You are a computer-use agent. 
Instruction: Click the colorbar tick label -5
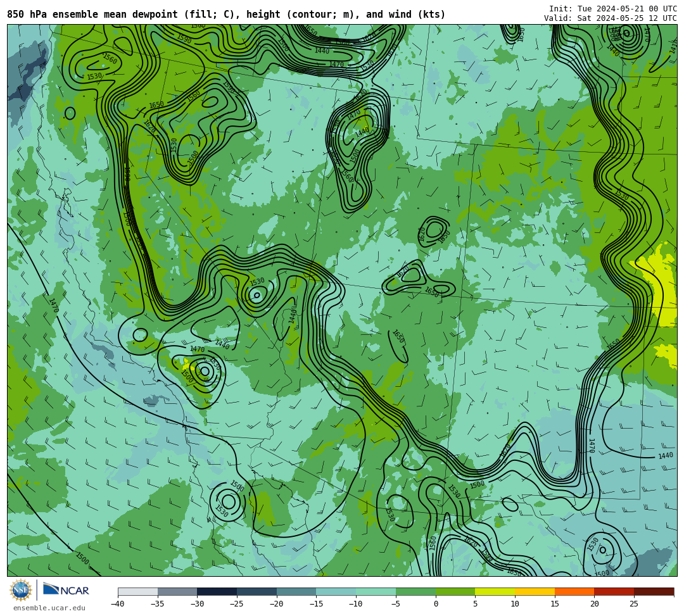396,604
